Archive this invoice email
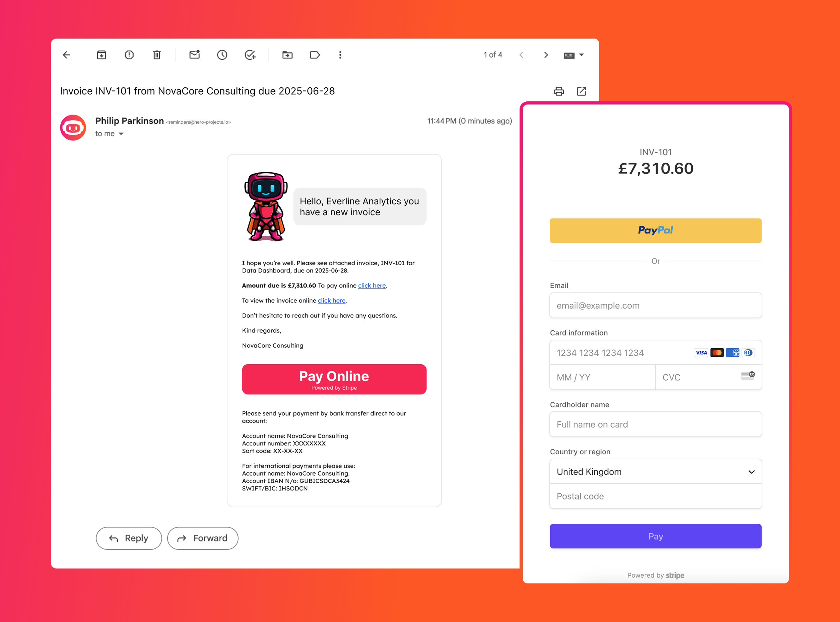This screenshot has height=622, width=840. [x=101, y=55]
